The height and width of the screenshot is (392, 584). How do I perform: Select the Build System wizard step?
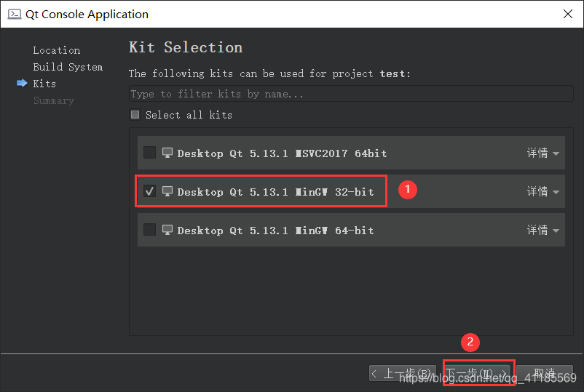68,67
